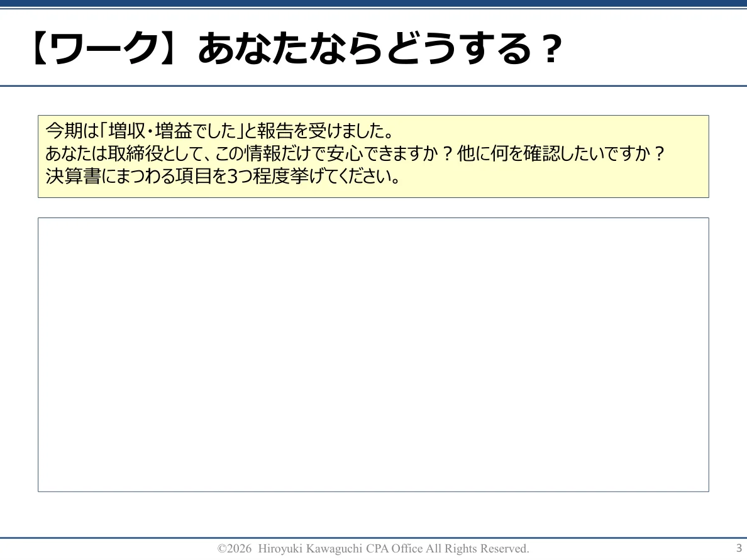
Task: Click the line 今期は「増収・増益でした」と報告を受けました。
Action: [x=219, y=131]
